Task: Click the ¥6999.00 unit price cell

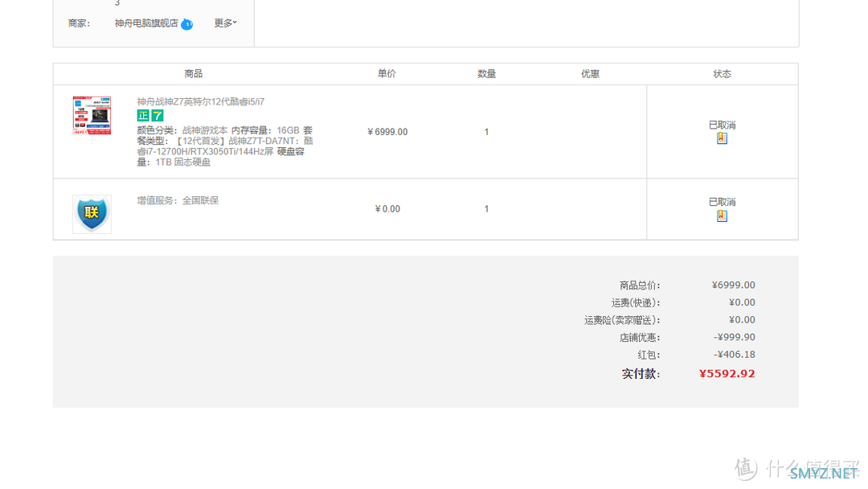Action: point(387,132)
